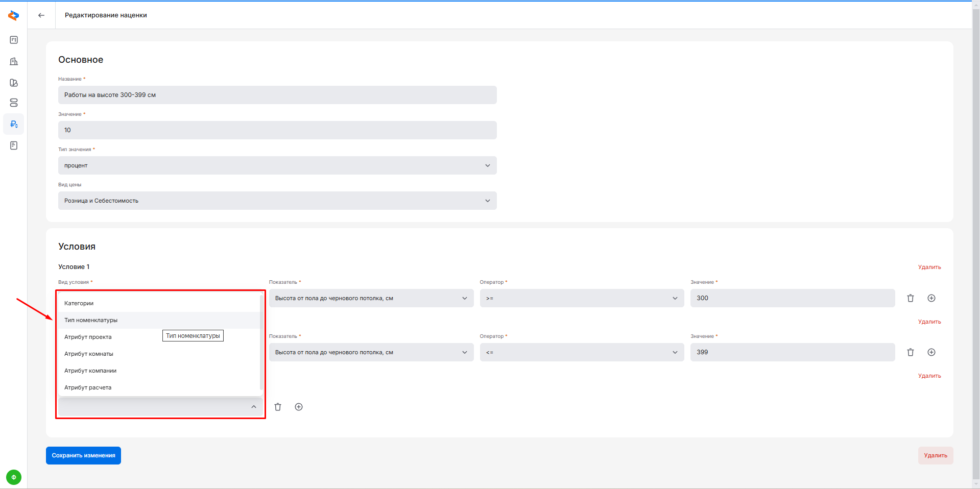
Task: Open the Вид цены dropdown
Action: [x=277, y=201]
